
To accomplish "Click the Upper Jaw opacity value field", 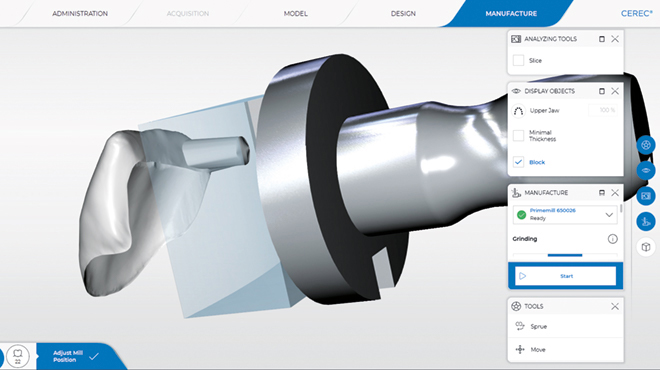I will (603, 110).
